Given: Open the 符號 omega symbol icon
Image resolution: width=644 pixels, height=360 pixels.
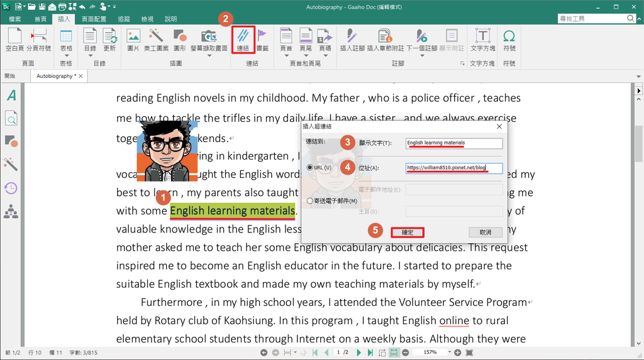Looking at the screenshot, I should (509, 36).
